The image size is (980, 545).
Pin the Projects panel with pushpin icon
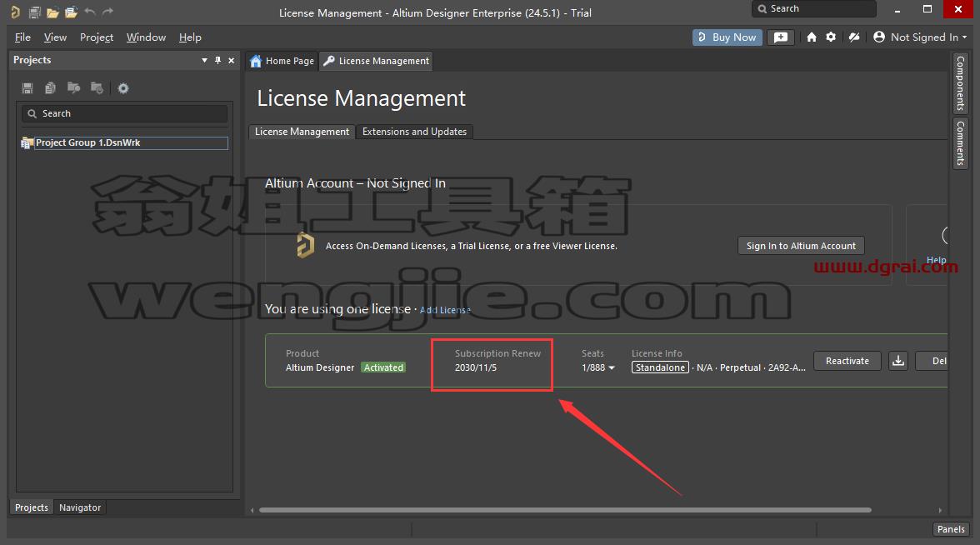click(217, 60)
